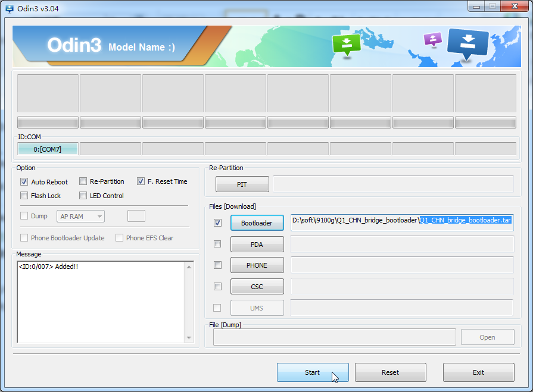Viewport: 533px width, 392px height.
Task: Tick the PHONE file checkbox
Action: point(217,265)
